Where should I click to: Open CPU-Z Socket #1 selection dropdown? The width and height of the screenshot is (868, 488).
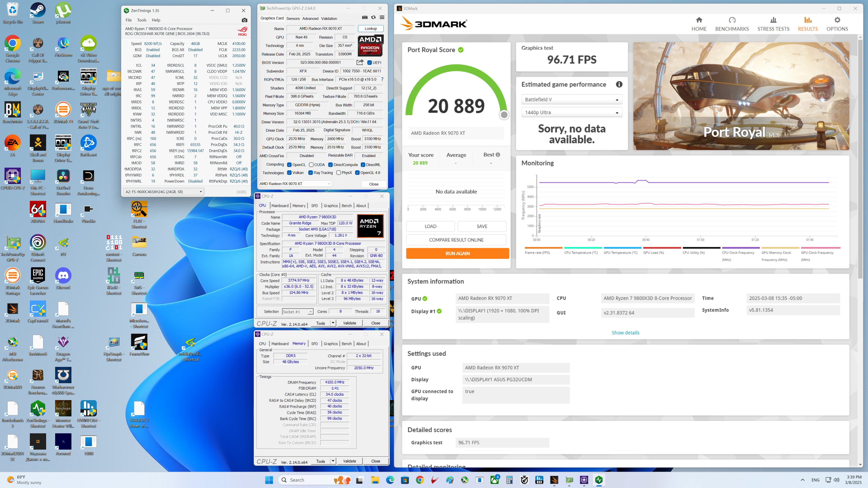(297, 312)
